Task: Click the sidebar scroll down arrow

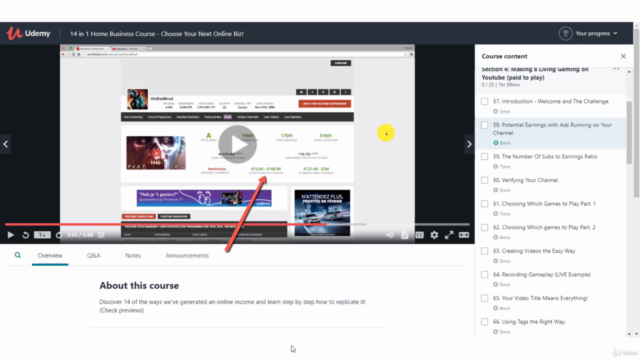Action: [x=629, y=334]
